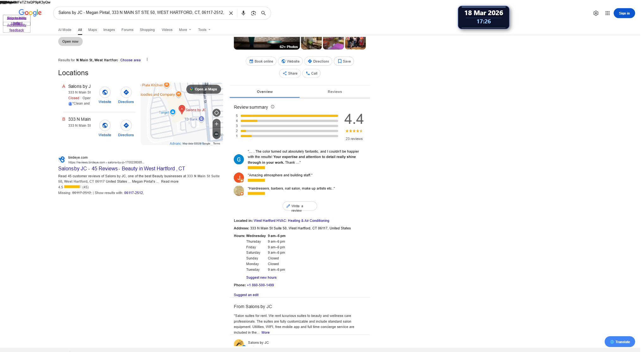Open the birdeye Salons by JC reviews link

click(121, 169)
